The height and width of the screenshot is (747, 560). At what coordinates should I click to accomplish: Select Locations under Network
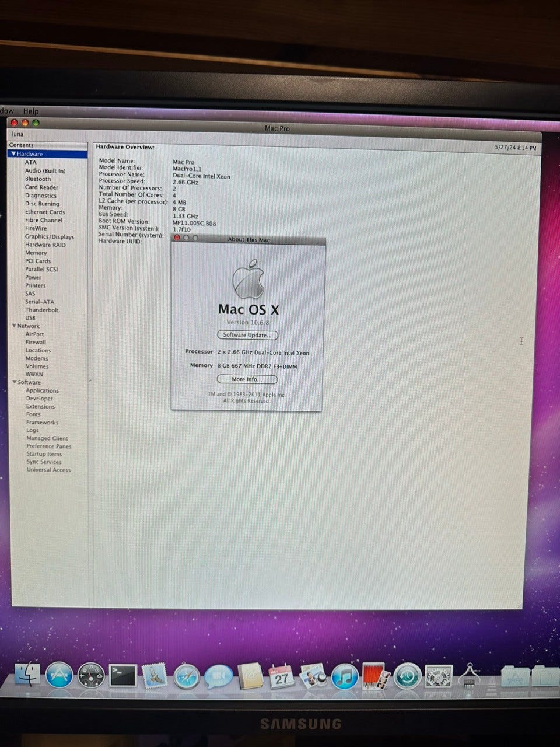click(38, 350)
